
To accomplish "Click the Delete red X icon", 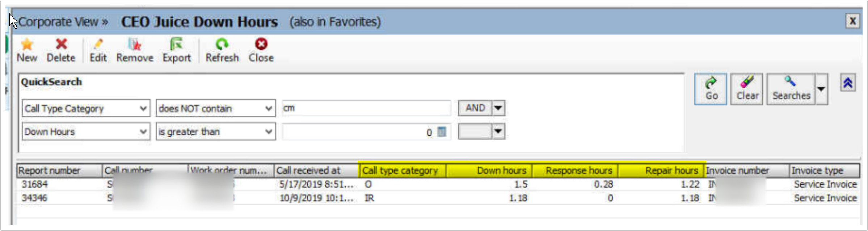I will coord(61,44).
